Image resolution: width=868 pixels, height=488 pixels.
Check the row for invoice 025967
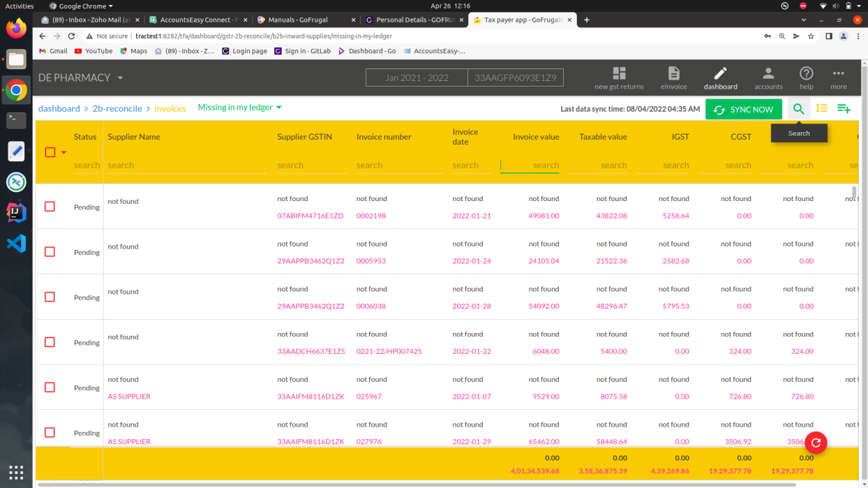(x=50, y=387)
